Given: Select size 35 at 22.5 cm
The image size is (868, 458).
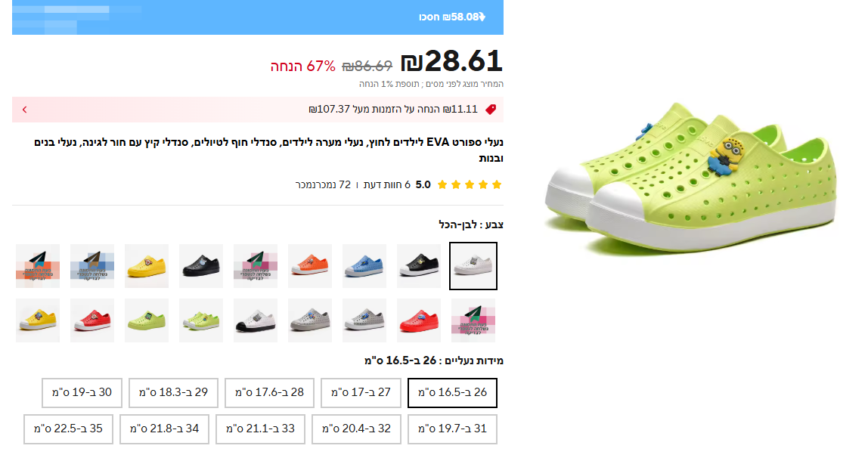Looking at the screenshot, I should 68,429.
